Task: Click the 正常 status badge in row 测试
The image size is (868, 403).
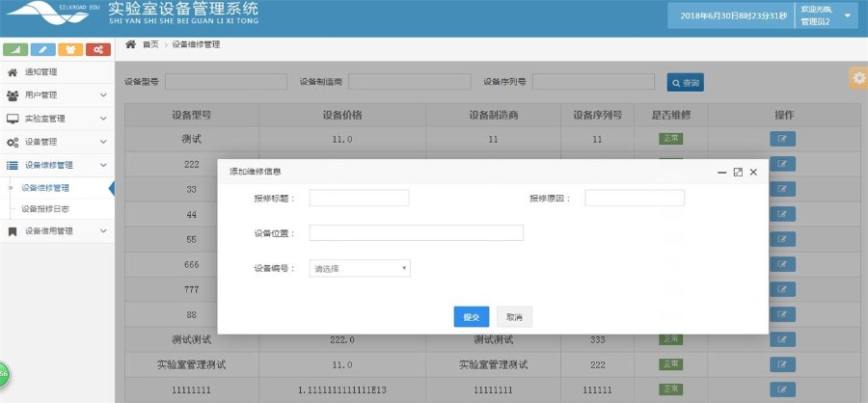Action: [x=670, y=139]
